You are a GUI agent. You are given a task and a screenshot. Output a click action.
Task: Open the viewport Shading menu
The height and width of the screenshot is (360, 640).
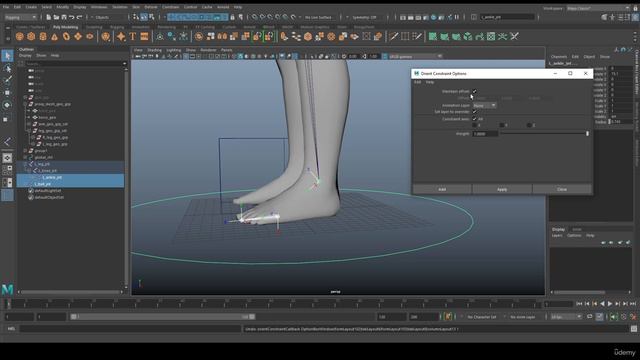coord(154,50)
